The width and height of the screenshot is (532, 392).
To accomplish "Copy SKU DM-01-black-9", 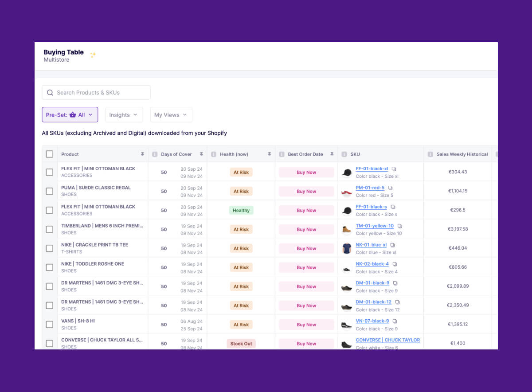I will [x=395, y=283].
